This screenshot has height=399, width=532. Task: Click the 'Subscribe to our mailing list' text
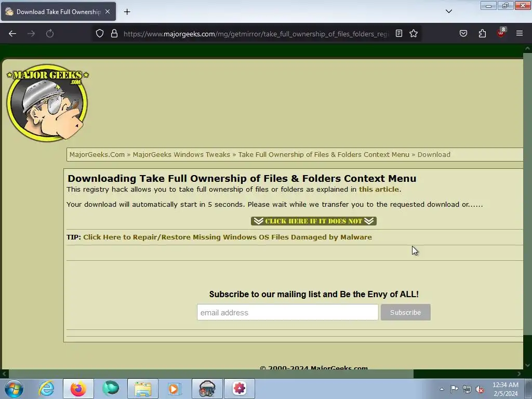point(314,294)
